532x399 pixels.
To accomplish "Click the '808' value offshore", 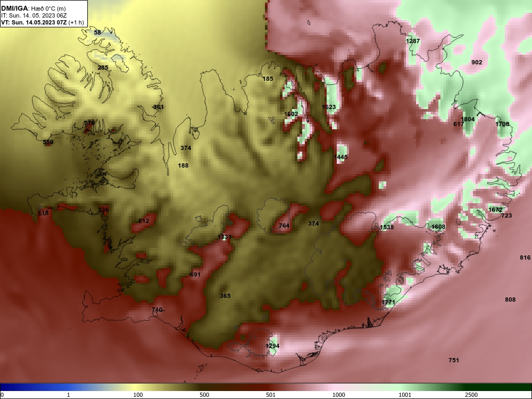I will (510, 300).
